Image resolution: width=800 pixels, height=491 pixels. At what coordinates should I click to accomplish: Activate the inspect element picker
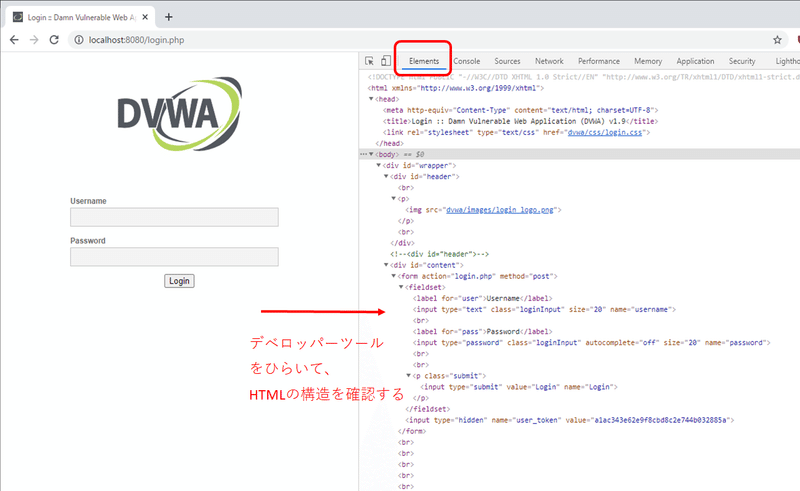click(369, 61)
